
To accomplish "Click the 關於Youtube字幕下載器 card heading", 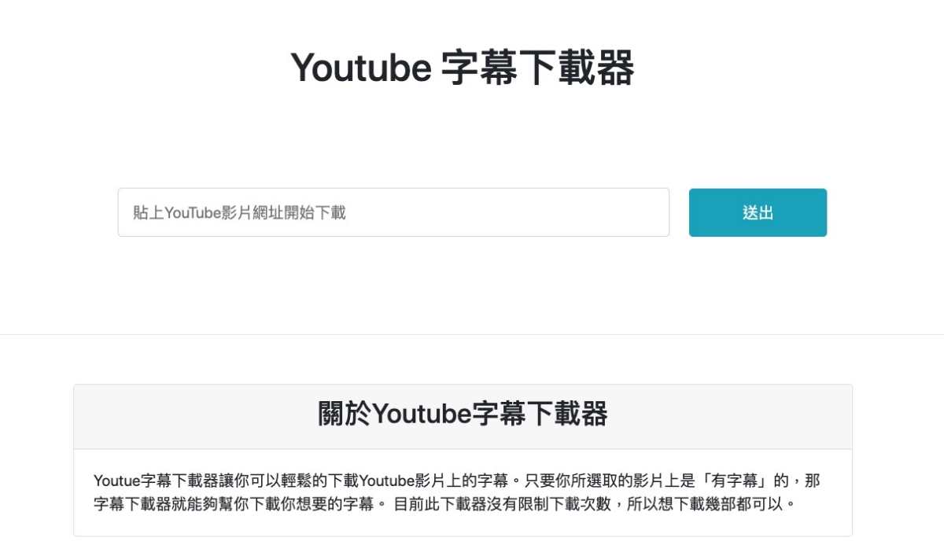I will (x=463, y=413).
